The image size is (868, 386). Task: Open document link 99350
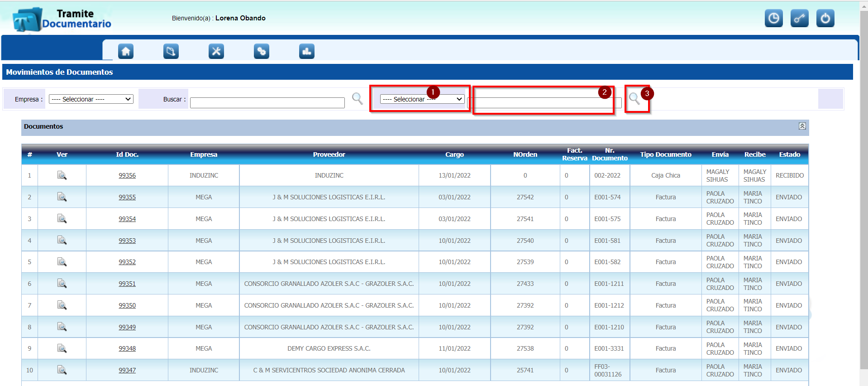point(127,305)
